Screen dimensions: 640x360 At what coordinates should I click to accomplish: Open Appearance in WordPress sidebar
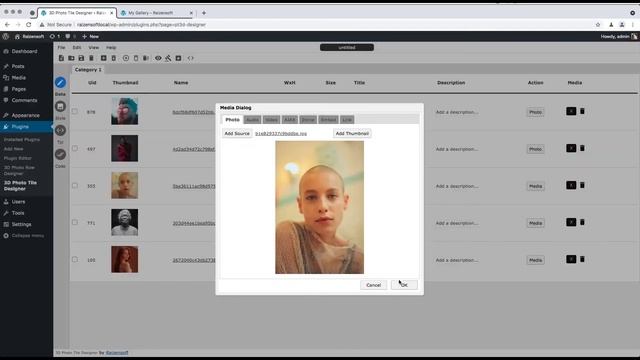pyautogui.click(x=25, y=116)
